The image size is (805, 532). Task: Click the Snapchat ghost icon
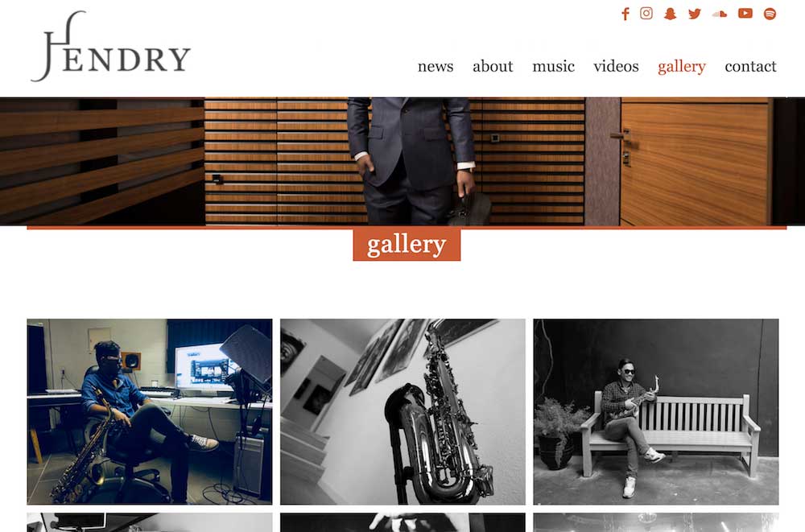click(670, 14)
